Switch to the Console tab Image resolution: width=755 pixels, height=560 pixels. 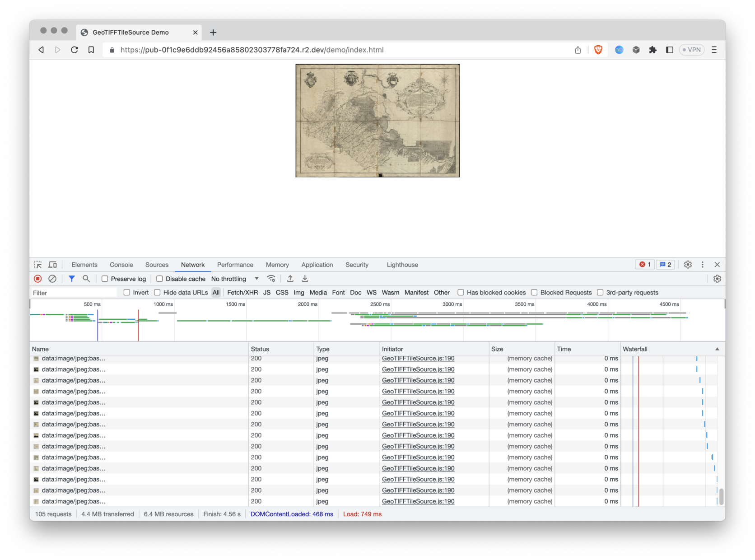click(121, 265)
